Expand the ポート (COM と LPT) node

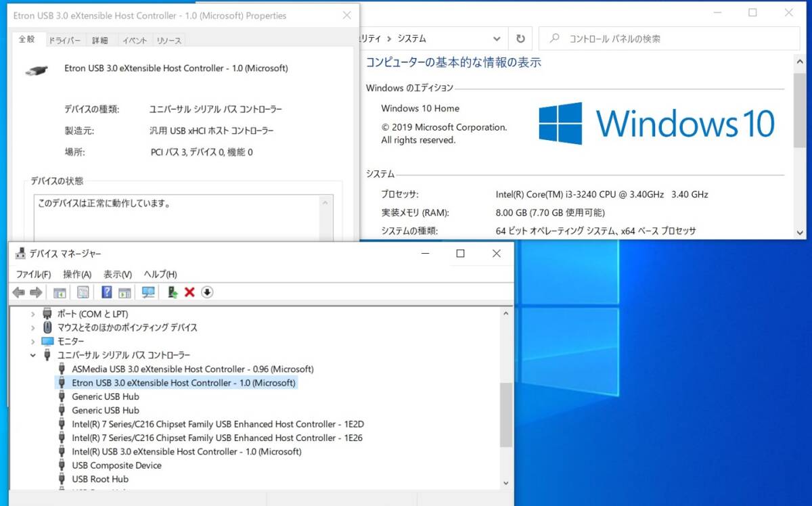point(32,314)
